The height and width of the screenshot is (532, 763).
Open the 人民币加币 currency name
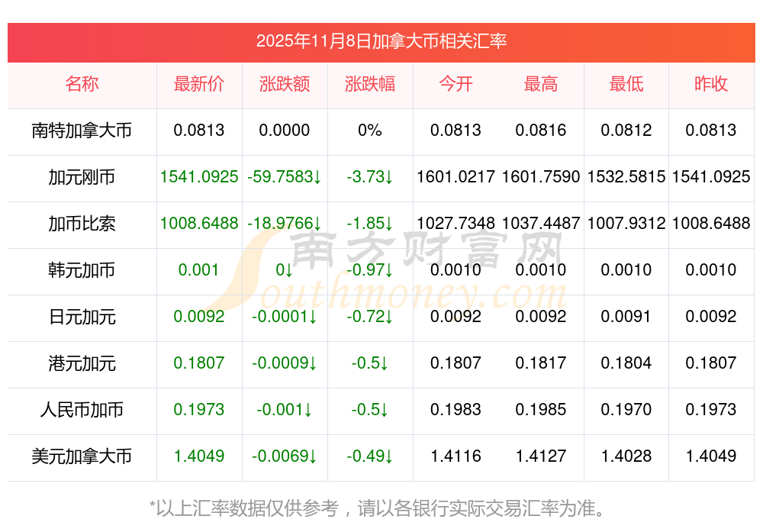pos(82,410)
